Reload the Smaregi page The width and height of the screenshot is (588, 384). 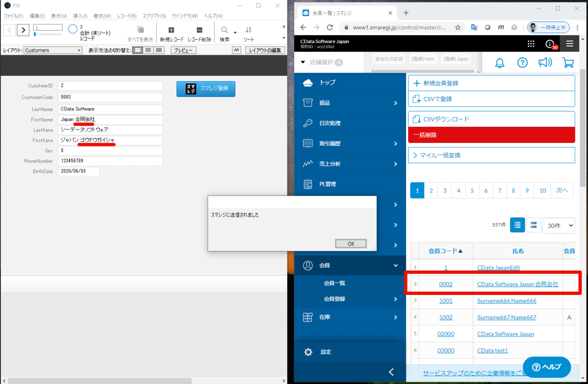(x=330, y=27)
